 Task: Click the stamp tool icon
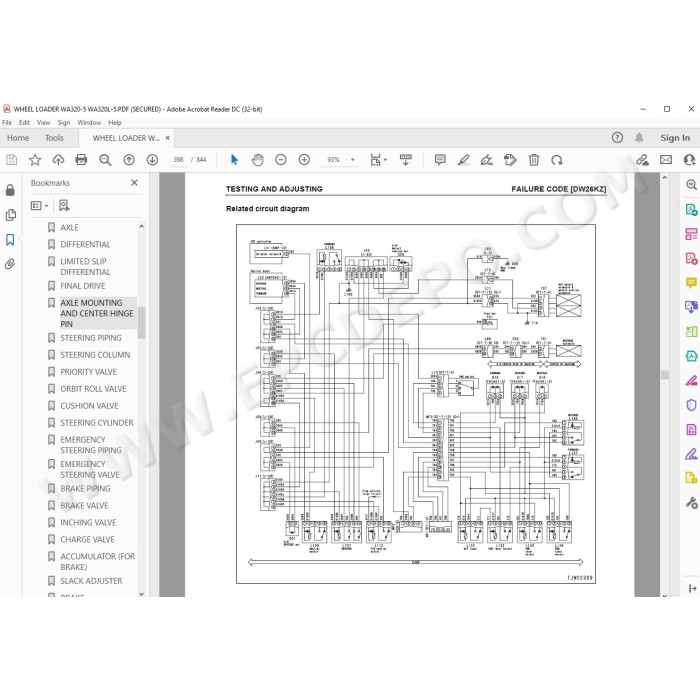coord(510,159)
